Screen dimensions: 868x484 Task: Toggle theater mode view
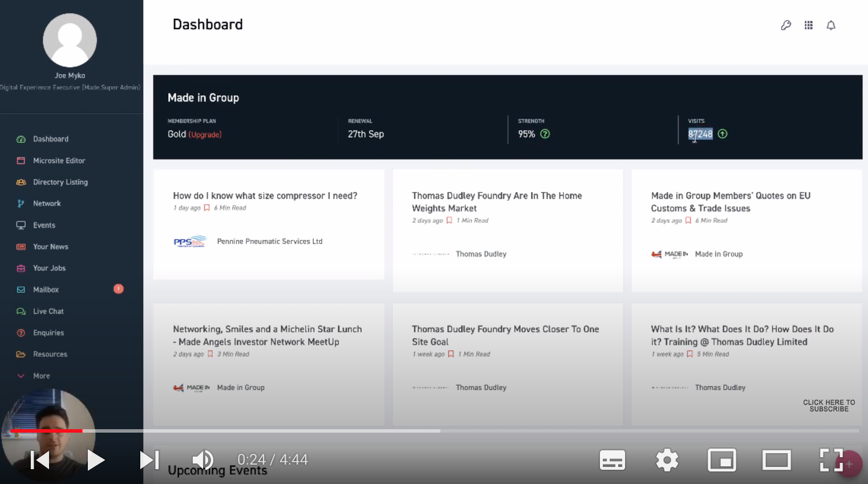point(777,460)
